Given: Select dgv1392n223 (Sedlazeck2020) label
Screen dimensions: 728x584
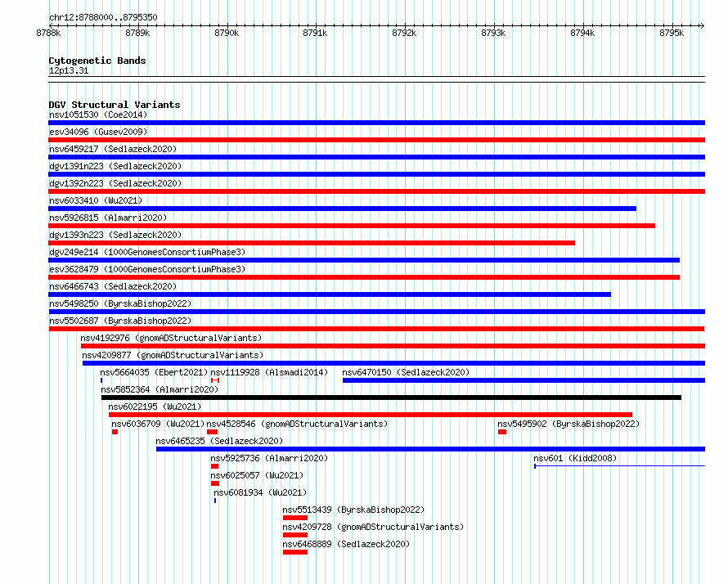Looking at the screenshot, I should click(115, 183).
